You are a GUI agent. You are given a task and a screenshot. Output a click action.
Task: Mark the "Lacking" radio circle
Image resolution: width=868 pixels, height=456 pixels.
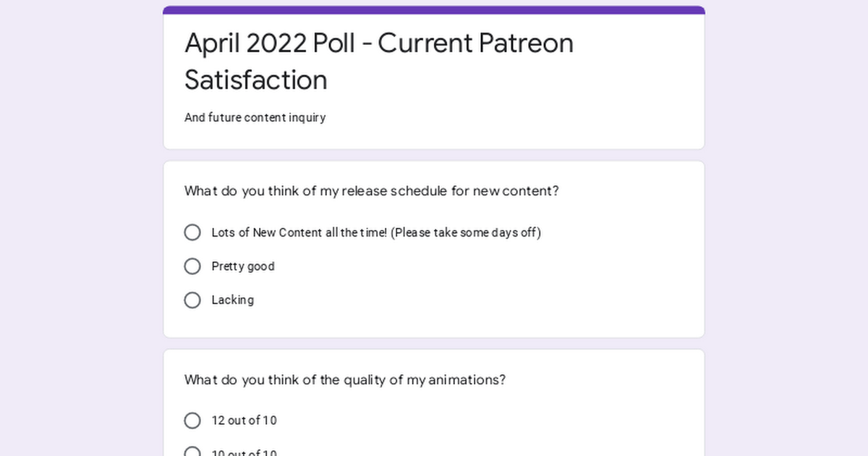[x=192, y=300]
